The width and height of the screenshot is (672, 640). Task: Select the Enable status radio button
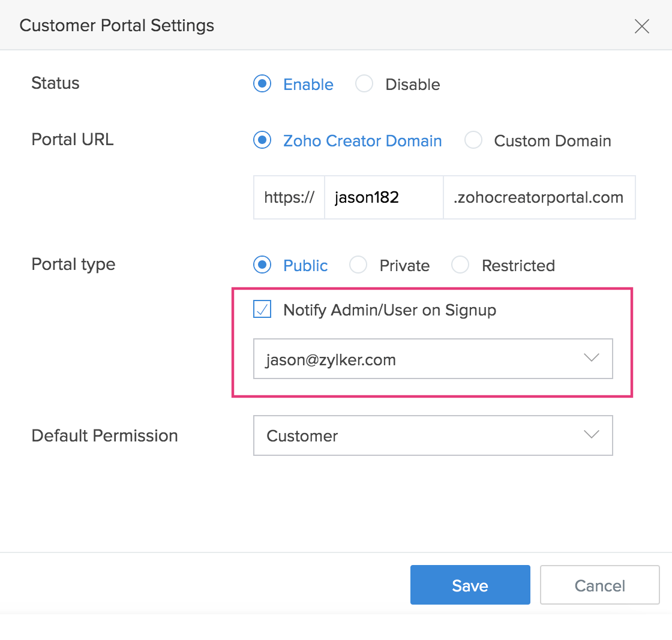(x=262, y=84)
